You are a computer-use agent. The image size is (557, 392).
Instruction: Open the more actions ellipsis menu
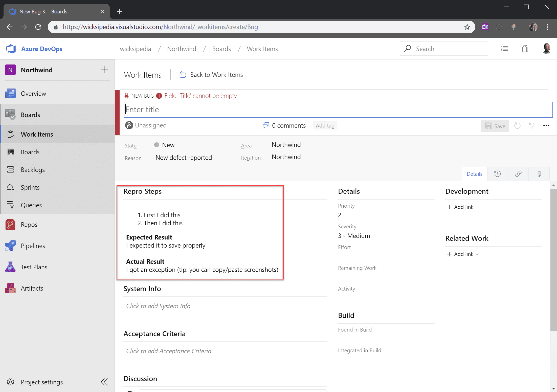[x=546, y=126]
